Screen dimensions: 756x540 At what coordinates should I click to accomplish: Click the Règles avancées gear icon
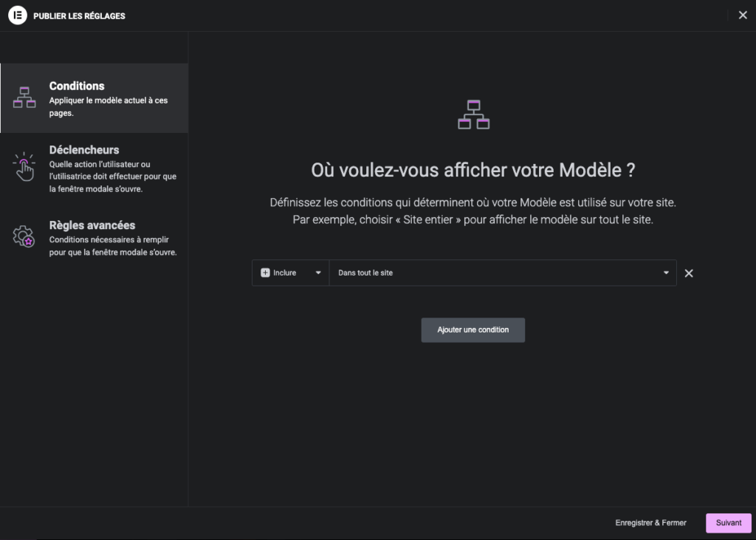pyautogui.click(x=24, y=236)
